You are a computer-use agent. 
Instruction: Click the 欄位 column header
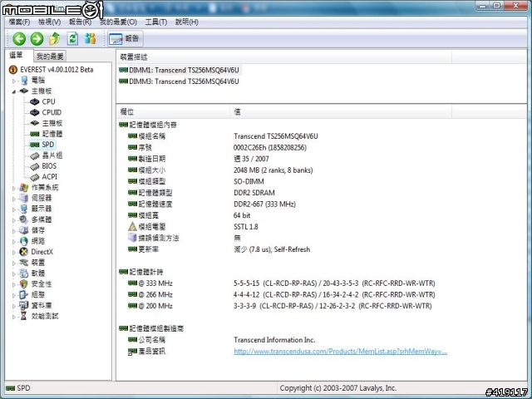pyautogui.click(x=174, y=111)
